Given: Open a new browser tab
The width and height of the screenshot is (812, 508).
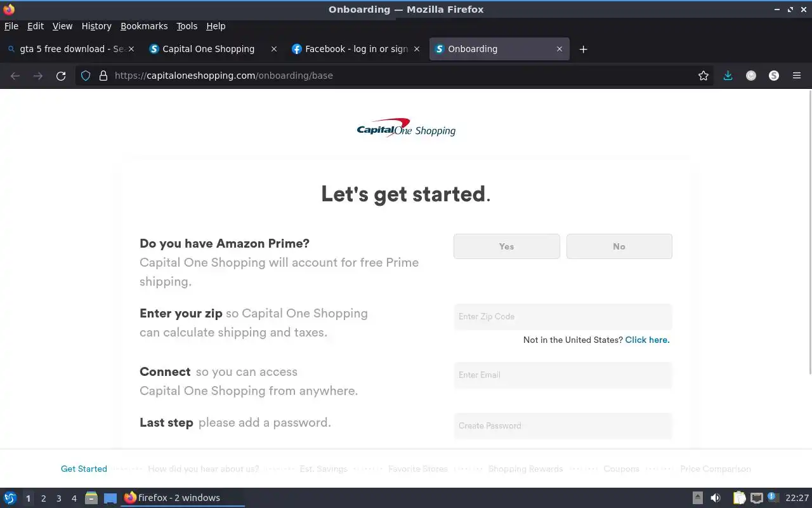Looking at the screenshot, I should point(584,49).
